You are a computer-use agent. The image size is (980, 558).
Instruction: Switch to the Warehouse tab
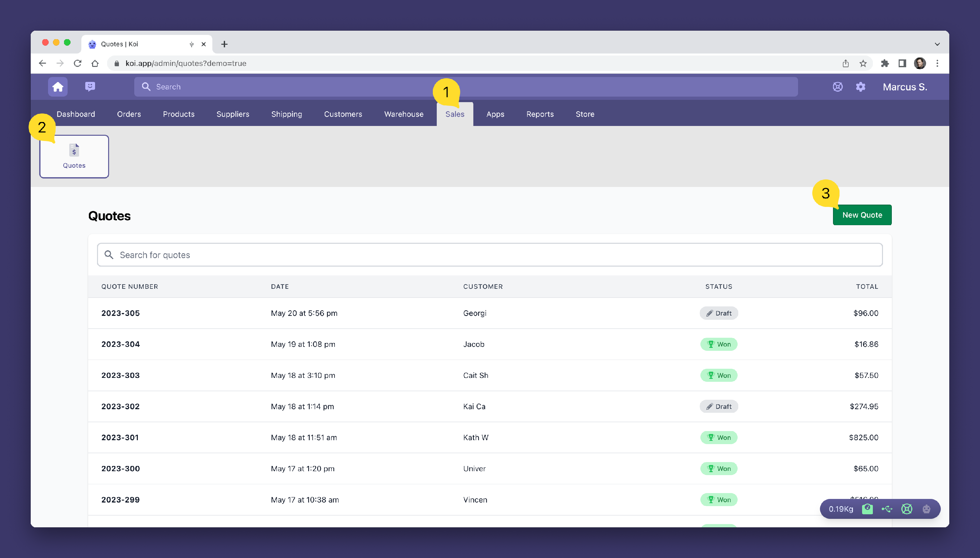tap(403, 114)
